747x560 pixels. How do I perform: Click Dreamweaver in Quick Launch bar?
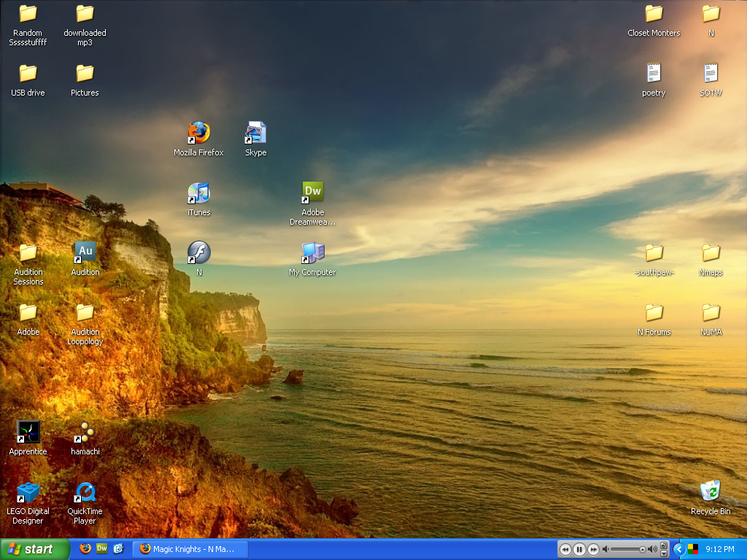click(102, 548)
